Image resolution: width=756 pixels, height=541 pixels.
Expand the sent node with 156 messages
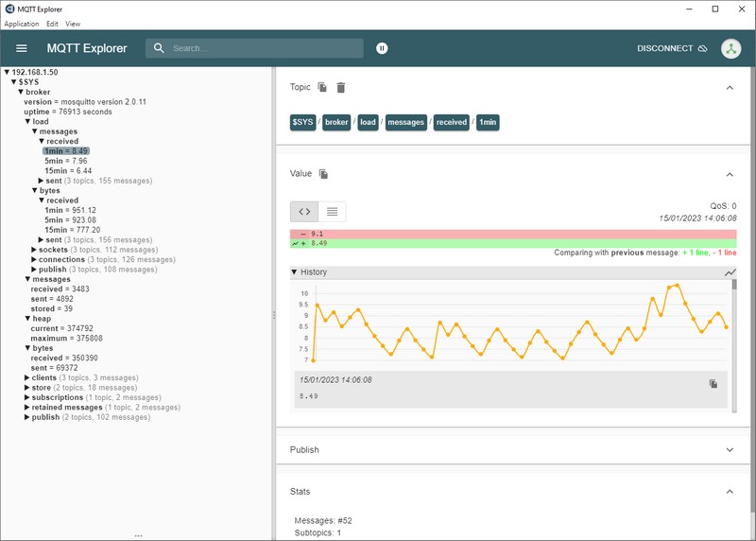41,240
